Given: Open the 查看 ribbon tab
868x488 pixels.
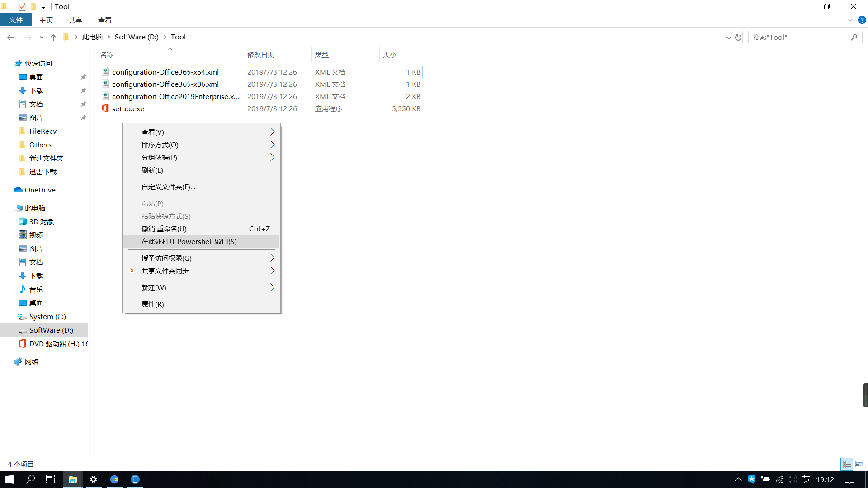Looking at the screenshot, I should pos(104,20).
